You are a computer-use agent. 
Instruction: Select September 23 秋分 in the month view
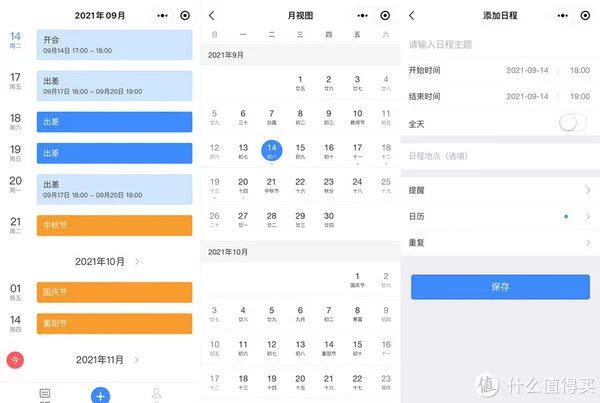pos(329,186)
